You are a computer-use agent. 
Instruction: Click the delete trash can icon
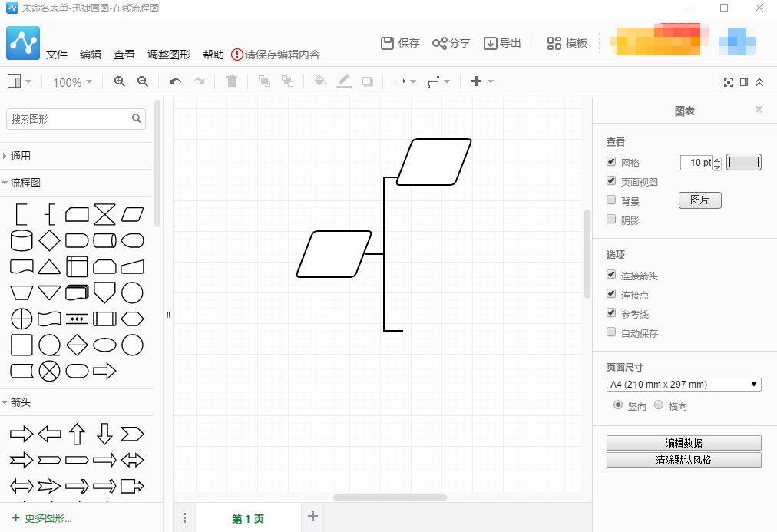[x=232, y=81]
